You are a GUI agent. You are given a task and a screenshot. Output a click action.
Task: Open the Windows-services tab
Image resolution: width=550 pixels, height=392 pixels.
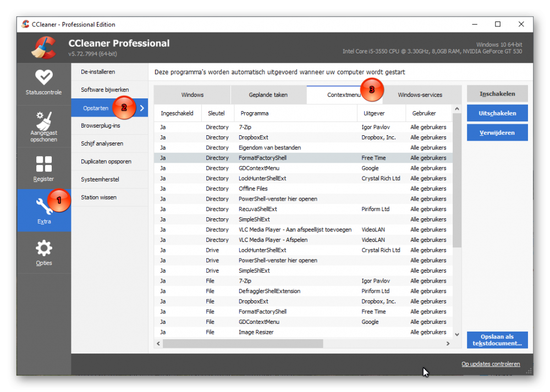420,95
